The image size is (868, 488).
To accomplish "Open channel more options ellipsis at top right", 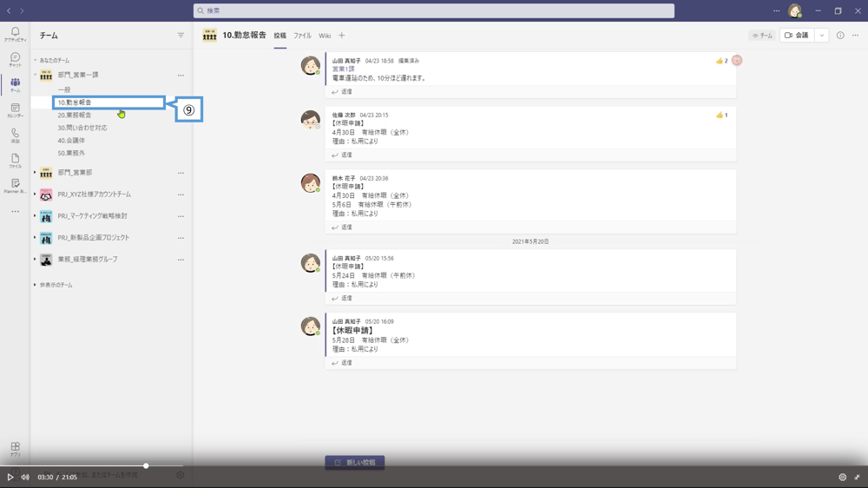I will 855,36.
